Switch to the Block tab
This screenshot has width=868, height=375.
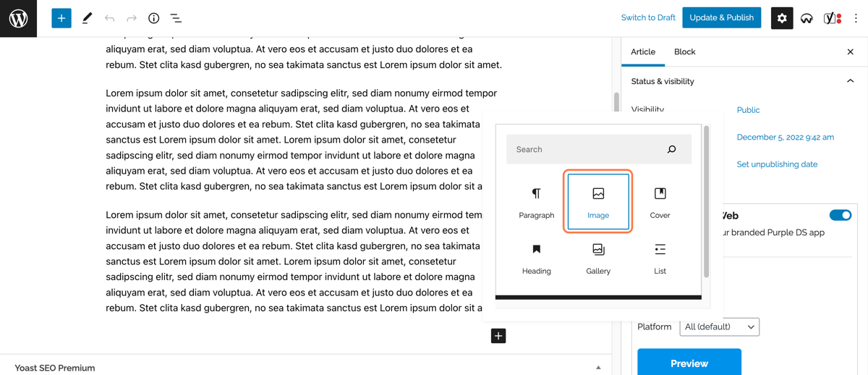click(684, 52)
